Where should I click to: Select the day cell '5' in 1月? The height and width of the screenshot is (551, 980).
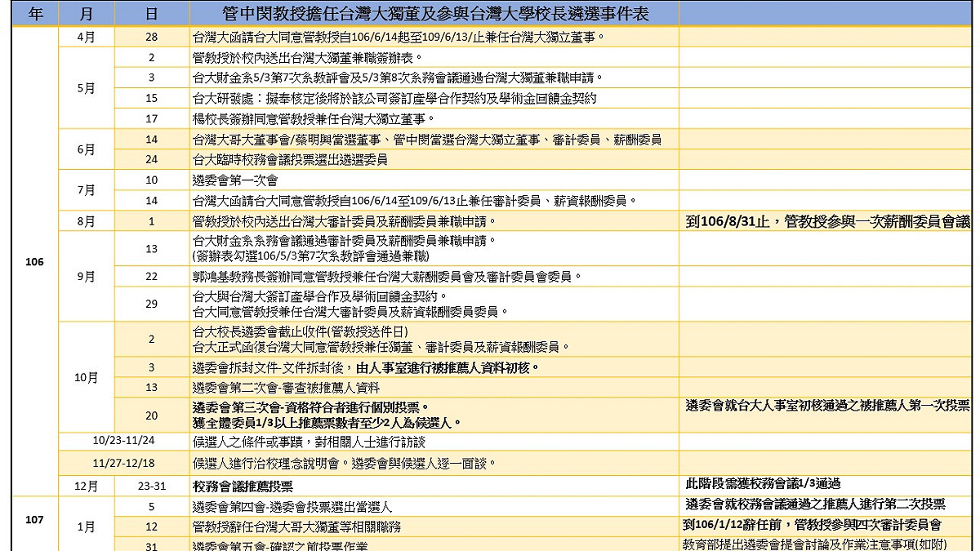151,507
